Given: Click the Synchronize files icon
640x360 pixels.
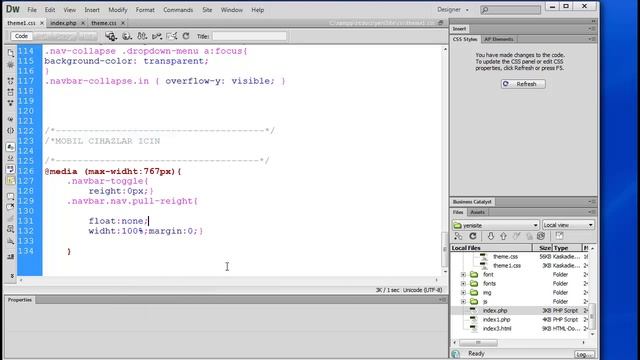Looking at the screenshot, I should [x=541, y=236].
